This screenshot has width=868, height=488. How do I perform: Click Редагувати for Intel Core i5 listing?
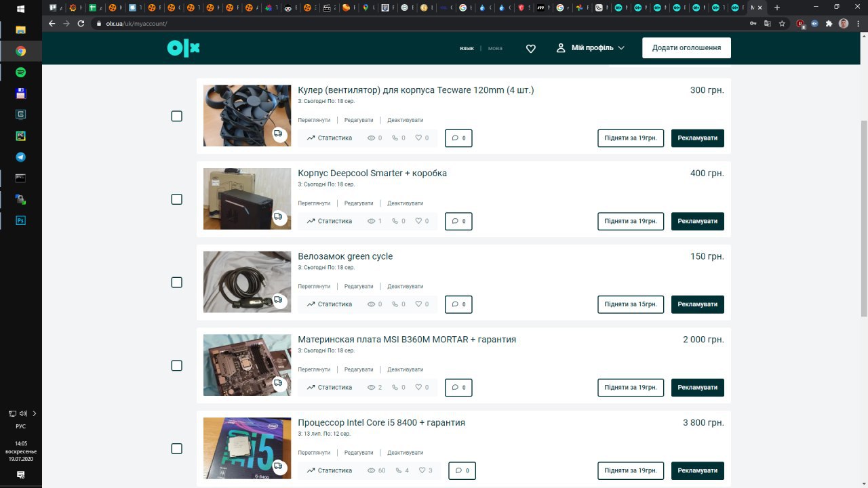(x=359, y=453)
